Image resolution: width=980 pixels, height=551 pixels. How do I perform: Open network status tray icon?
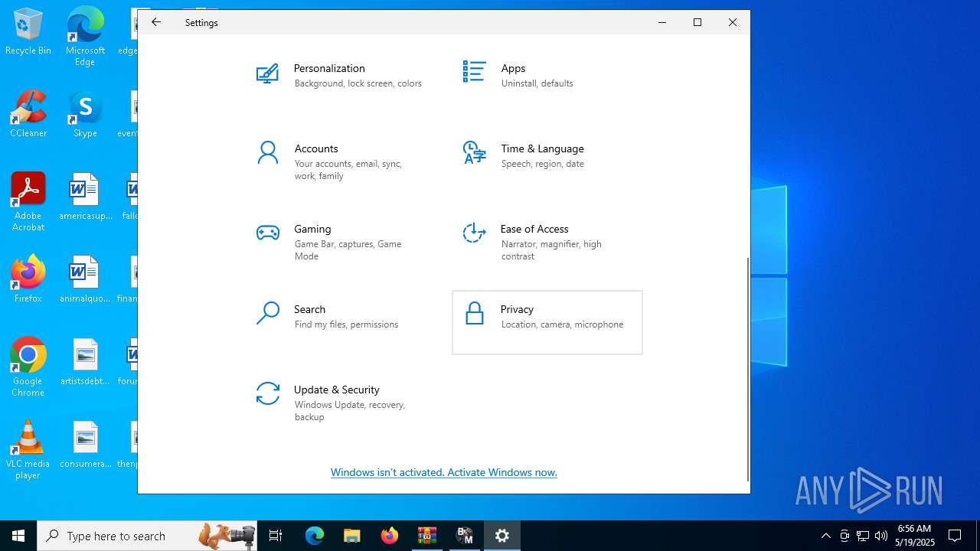[863, 536]
